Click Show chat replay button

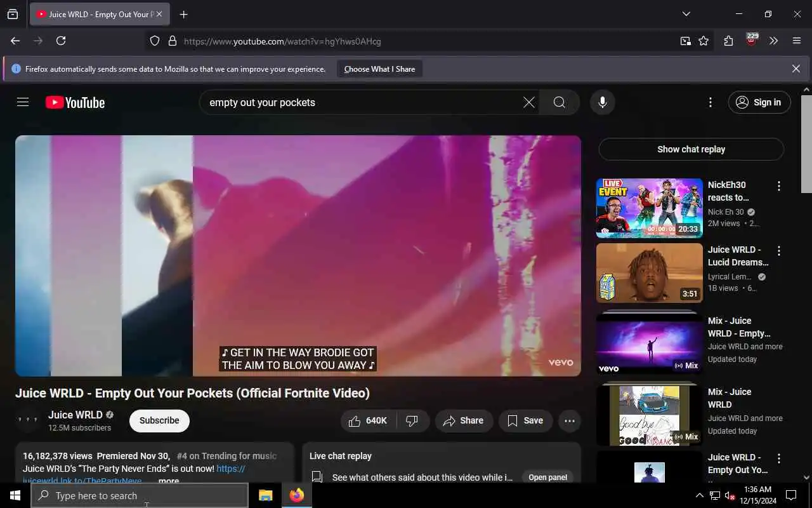[x=691, y=149]
